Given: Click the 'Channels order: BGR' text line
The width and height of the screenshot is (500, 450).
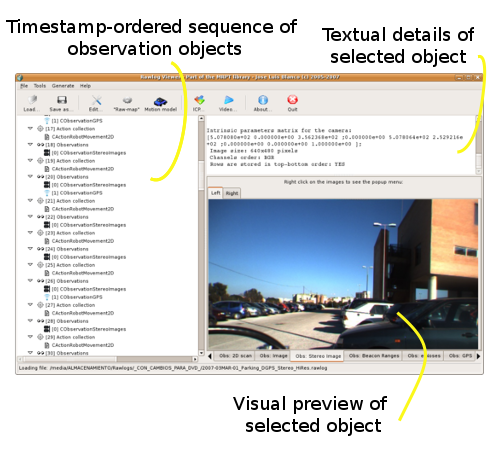Looking at the screenshot, I should tap(242, 157).
